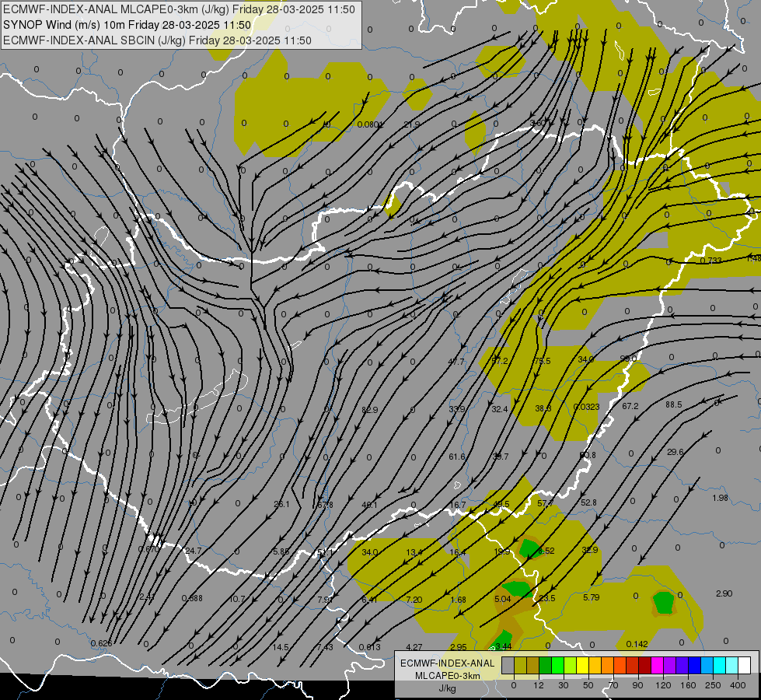Click the grid value 0.0801 on the map
761x700 pixels.
[x=370, y=125]
